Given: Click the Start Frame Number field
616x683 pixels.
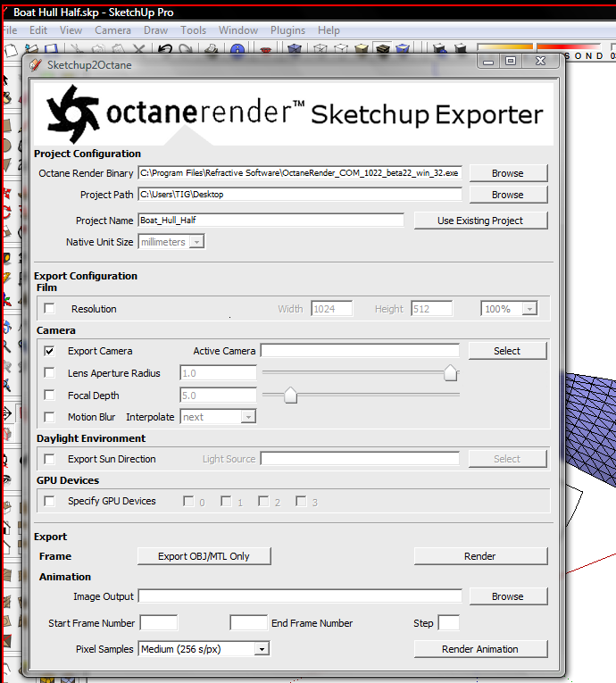Looking at the screenshot, I should 159,622.
